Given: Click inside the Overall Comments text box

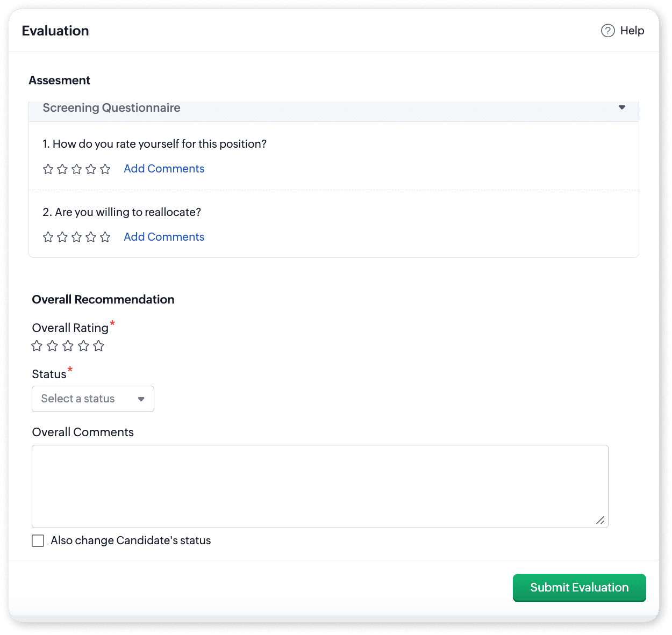Looking at the screenshot, I should click(320, 486).
